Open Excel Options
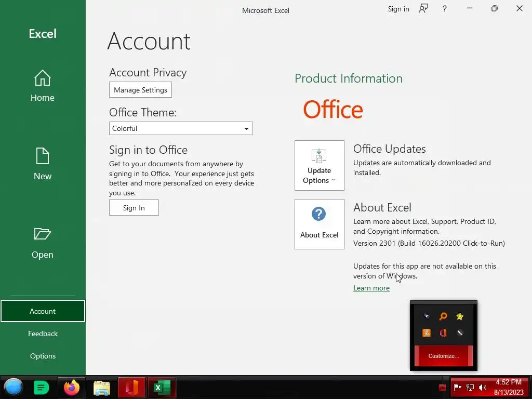The width and height of the screenshot is (532, 399). (x=43, y=356)
